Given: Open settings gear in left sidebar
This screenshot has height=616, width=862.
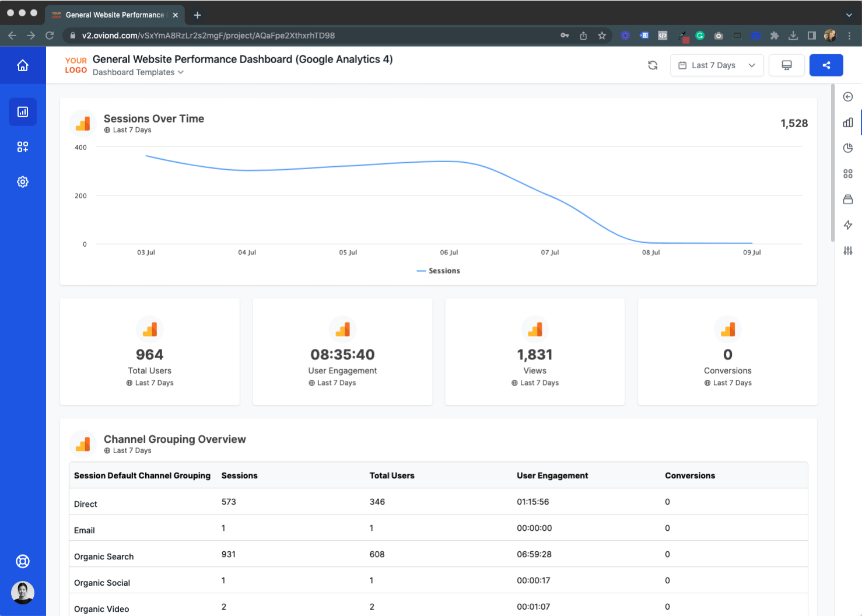Looking at the screenshot, I should [x=23, y=181].
